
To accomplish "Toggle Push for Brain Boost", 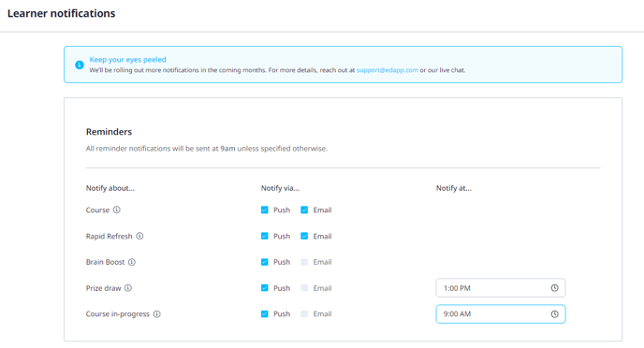I will click(x=265, y=262).
